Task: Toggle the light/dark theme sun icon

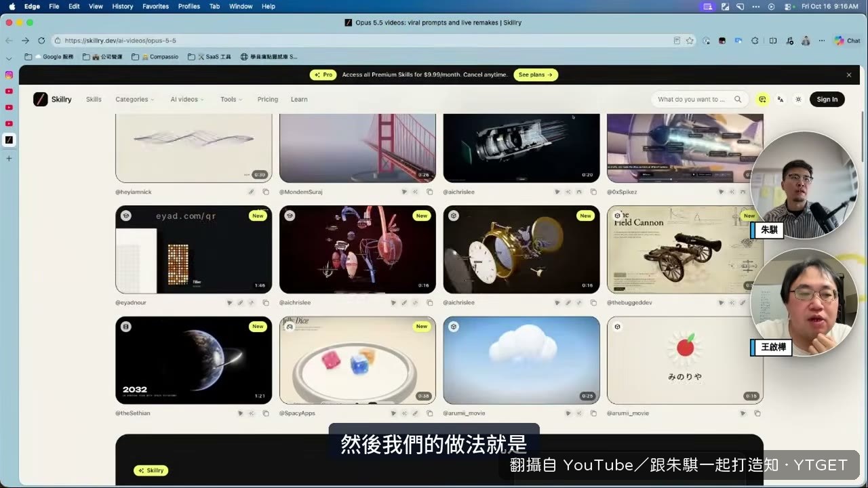Action: [x=798, y=99]
